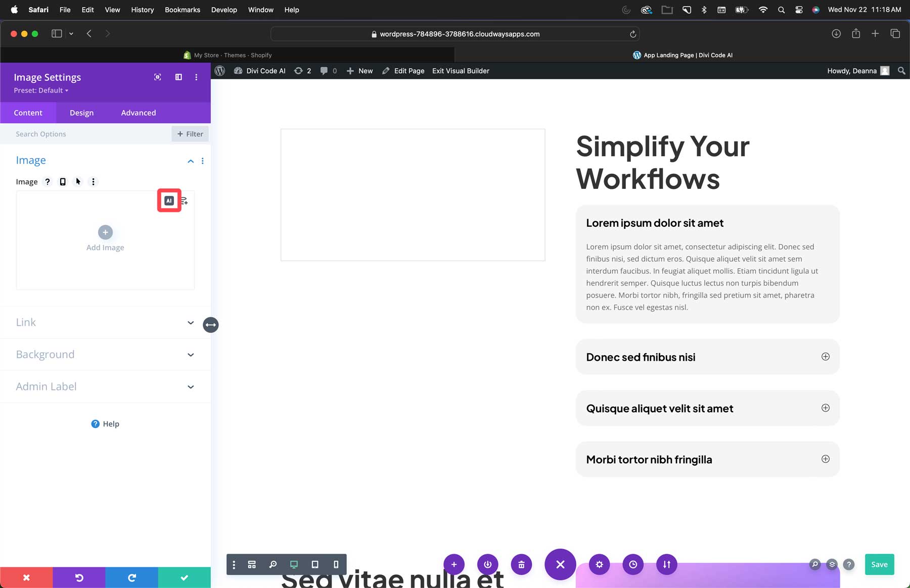Snap settings modal to sidebar columns icon
The image size is (910, 588).
click(178, 77)
